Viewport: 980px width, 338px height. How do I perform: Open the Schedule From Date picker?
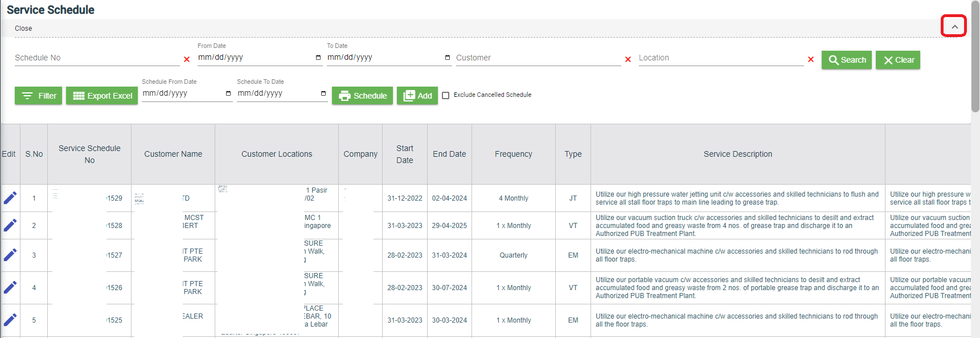[228, 93]
